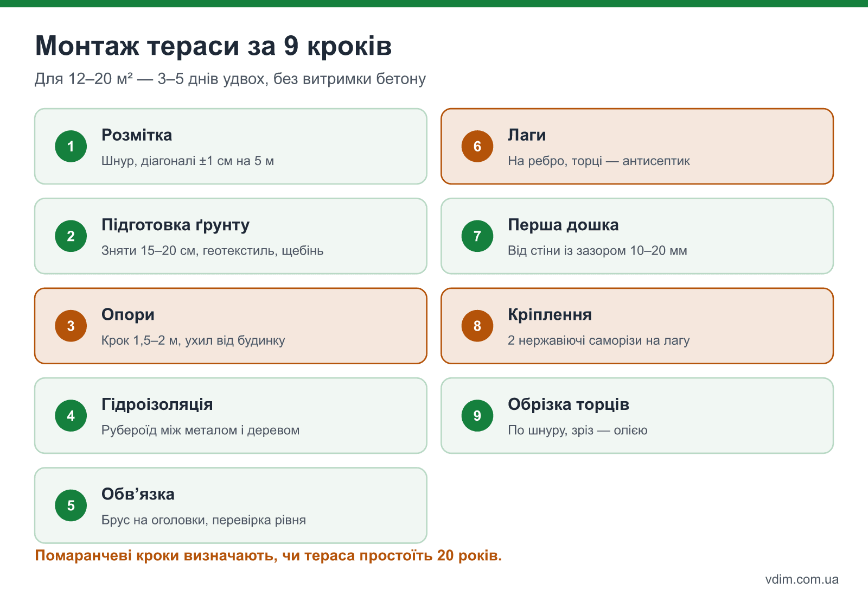The height and width of the screenshot is (601, 868).
Task: Click the green number 9 badge
Action: coord(477,416)
